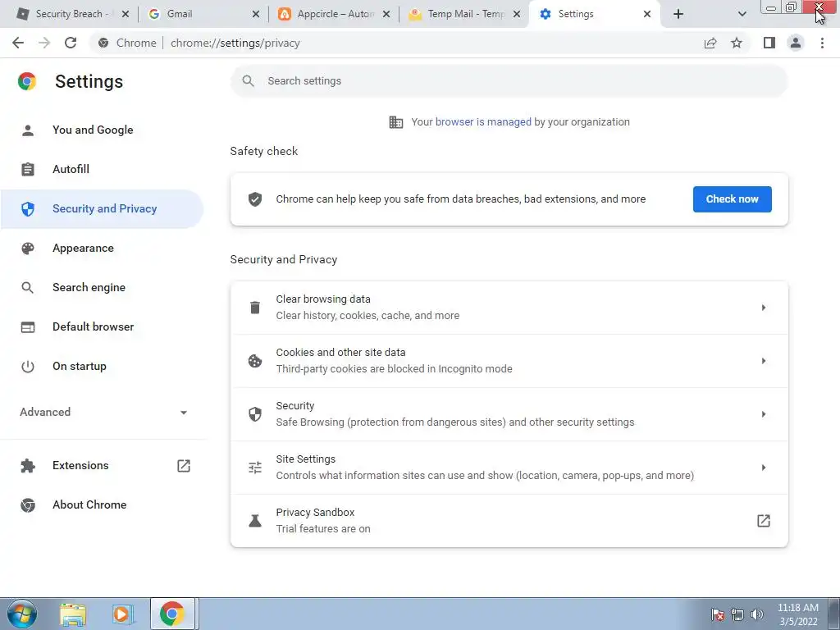Expand the Advanced section

(103, 412)
